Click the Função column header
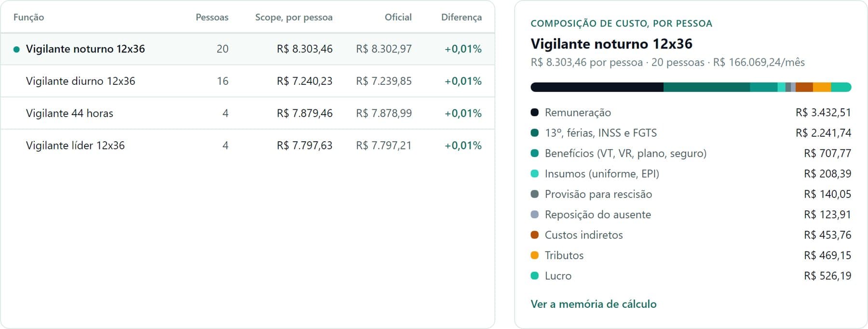Viewport: 868px width, 329px height. coord(28,17)
